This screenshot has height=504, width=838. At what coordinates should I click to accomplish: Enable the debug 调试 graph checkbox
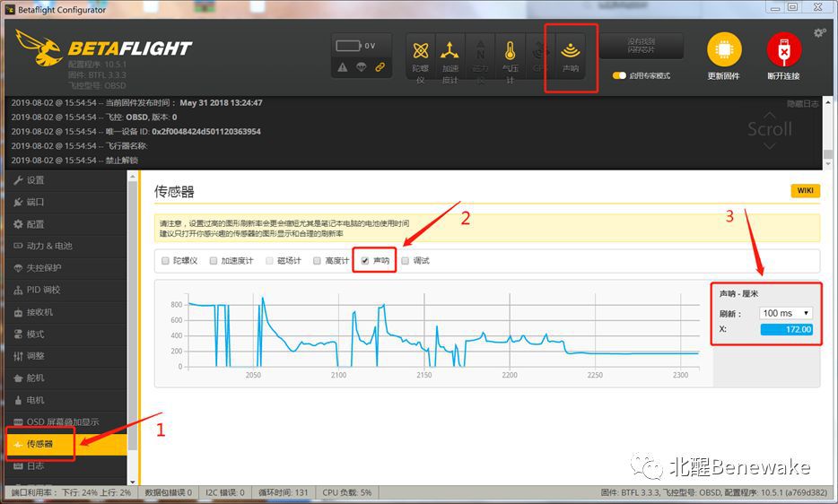pos(406,261)
